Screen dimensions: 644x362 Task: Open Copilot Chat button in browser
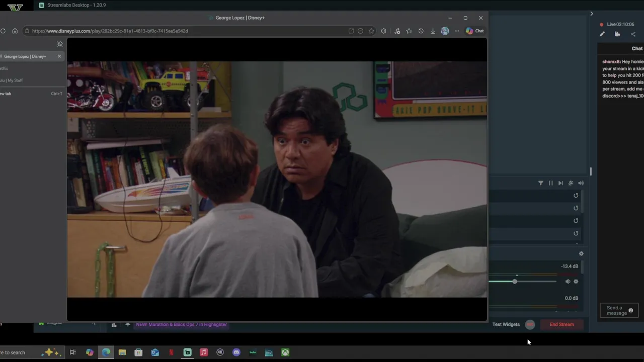(x=474, y=31)
